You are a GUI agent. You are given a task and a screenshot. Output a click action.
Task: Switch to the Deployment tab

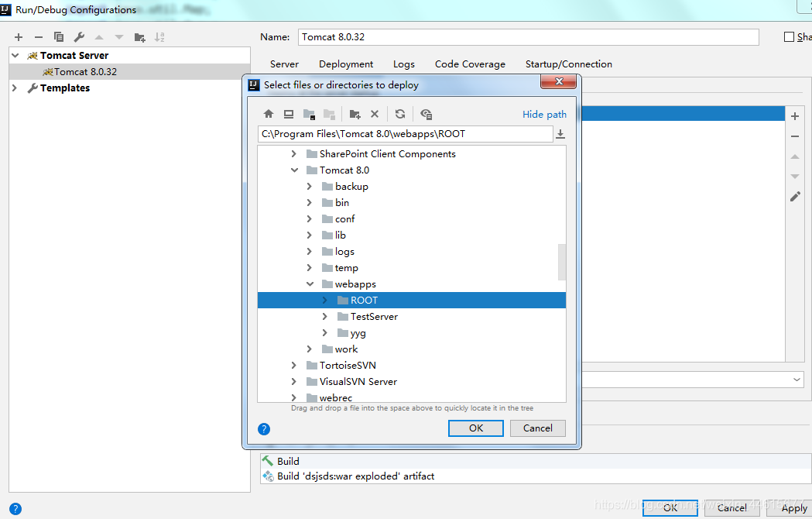[x=346, y=64]
